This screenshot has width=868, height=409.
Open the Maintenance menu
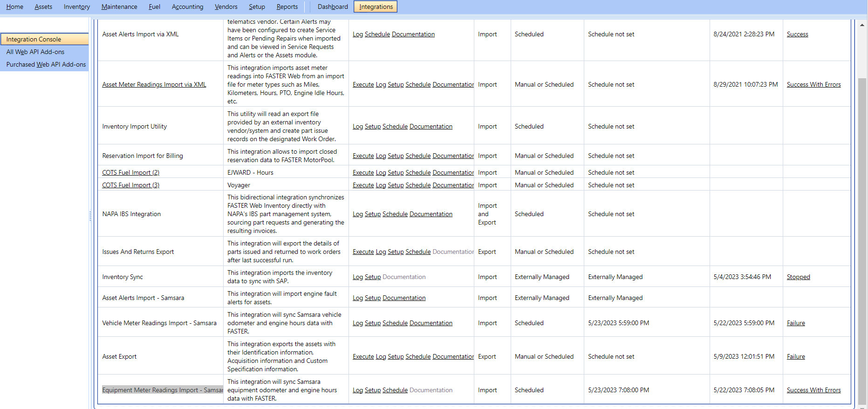coord(119,7)
